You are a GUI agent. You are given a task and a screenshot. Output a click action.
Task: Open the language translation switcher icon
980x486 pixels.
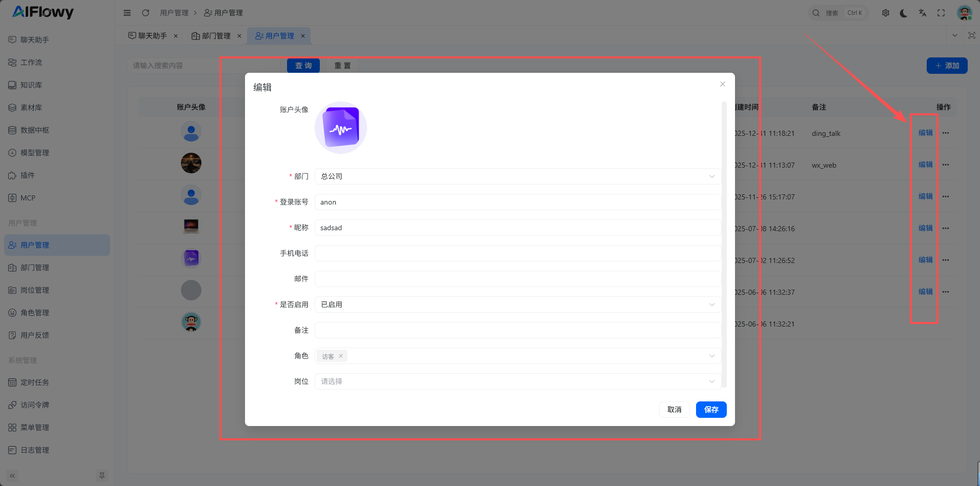tap(923, 13)
